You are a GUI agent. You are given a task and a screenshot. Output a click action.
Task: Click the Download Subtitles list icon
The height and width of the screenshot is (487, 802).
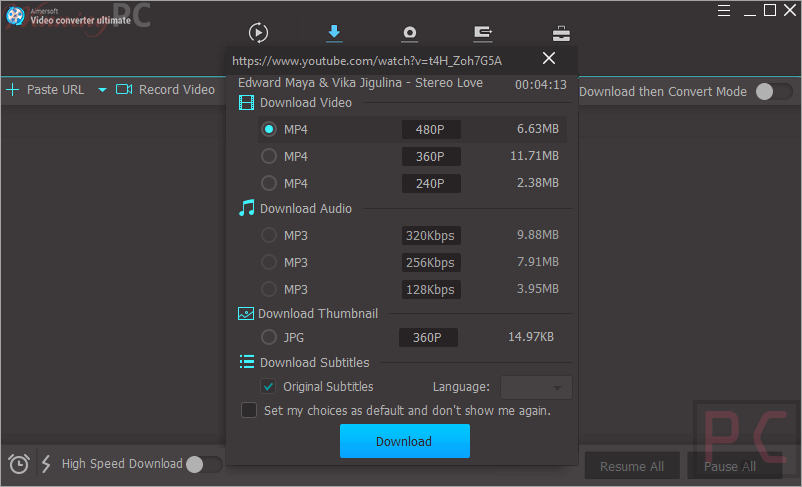247,362
